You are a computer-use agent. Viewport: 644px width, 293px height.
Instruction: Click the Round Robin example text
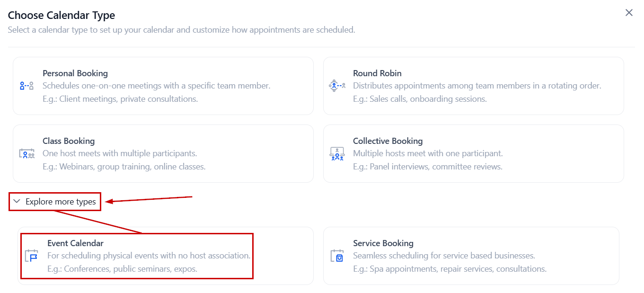click(420, 99)
